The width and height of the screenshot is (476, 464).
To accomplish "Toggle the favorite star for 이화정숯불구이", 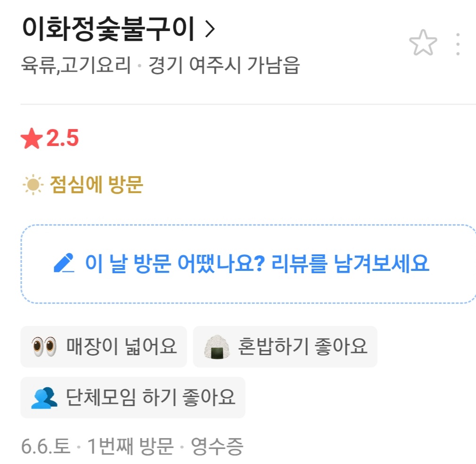I will click(x=423, y=43).
